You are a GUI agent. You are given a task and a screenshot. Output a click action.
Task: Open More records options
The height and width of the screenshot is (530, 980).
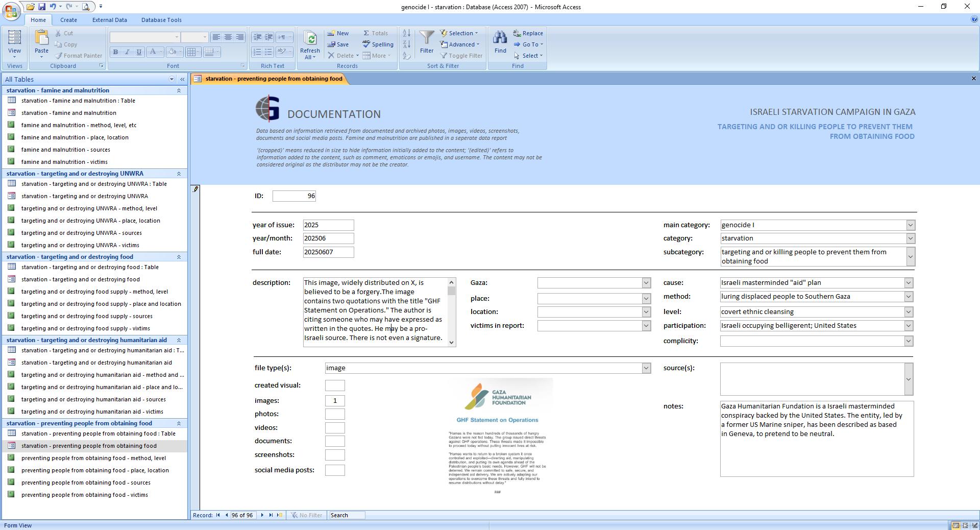(x=377, y=56)
